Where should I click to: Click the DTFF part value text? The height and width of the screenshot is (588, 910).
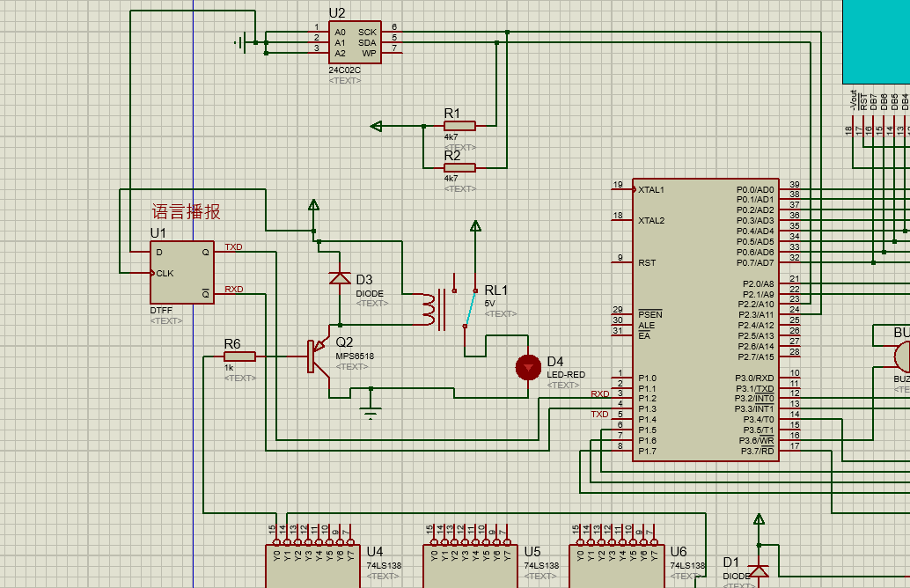(161, 311)
